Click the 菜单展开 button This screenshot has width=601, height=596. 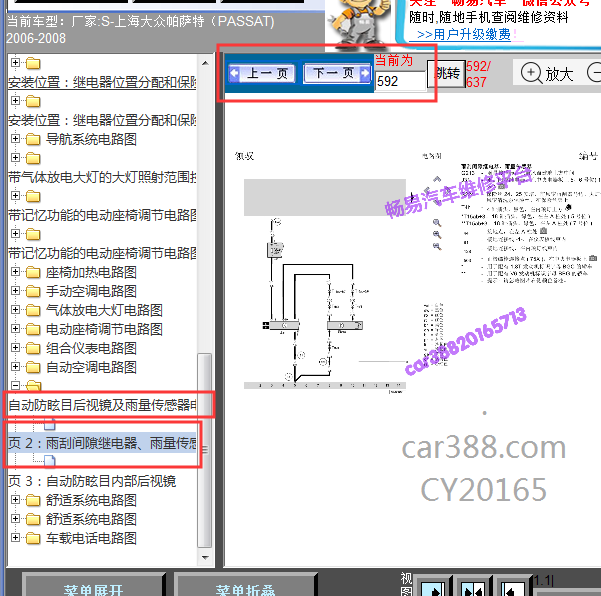[94, 586]
